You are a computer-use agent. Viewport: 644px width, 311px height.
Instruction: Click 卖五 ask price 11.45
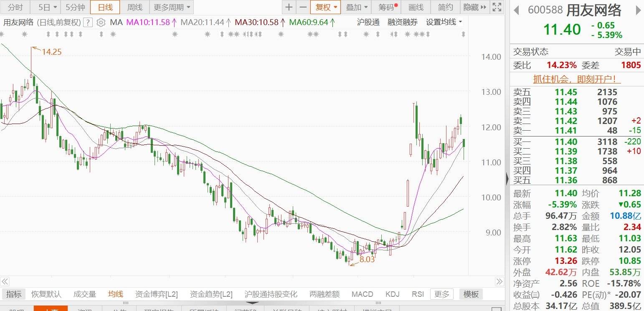pyautogui.click(x=566, y=92)
